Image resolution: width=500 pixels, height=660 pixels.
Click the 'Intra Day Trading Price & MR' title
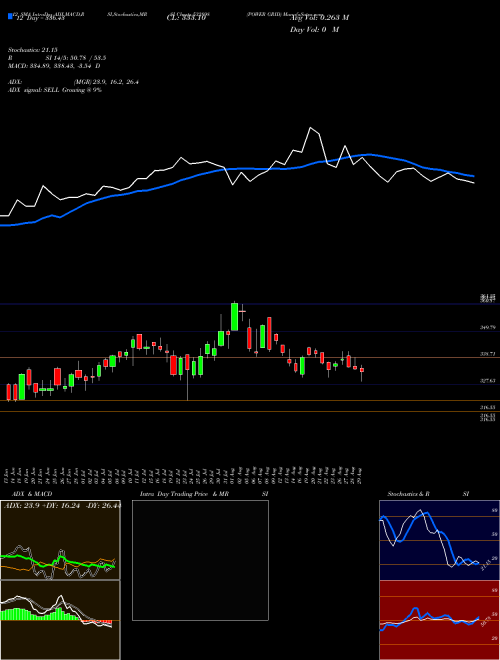pyautogui.click(x=184, y=494)
